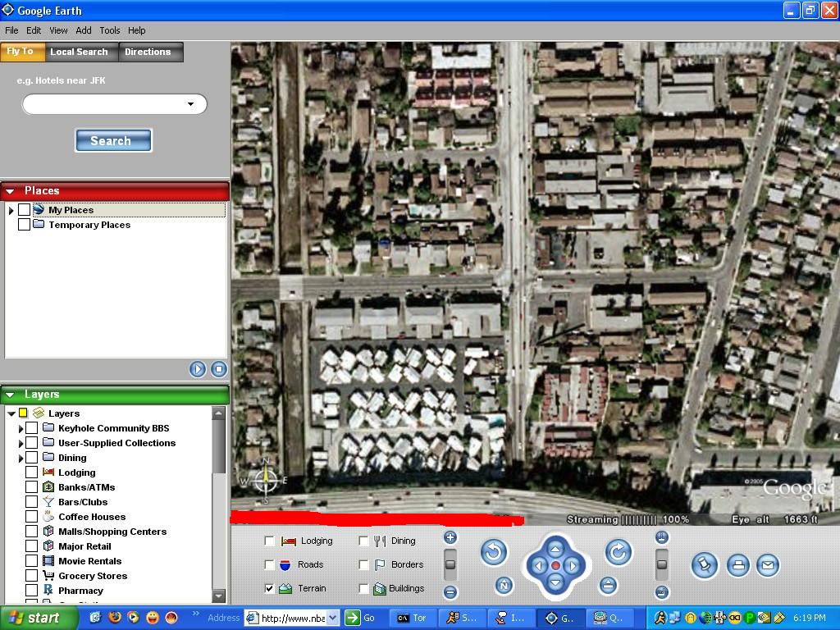The image size is (840, 630).
Task: Reset north with the N compass button
Action: point(504,585)
